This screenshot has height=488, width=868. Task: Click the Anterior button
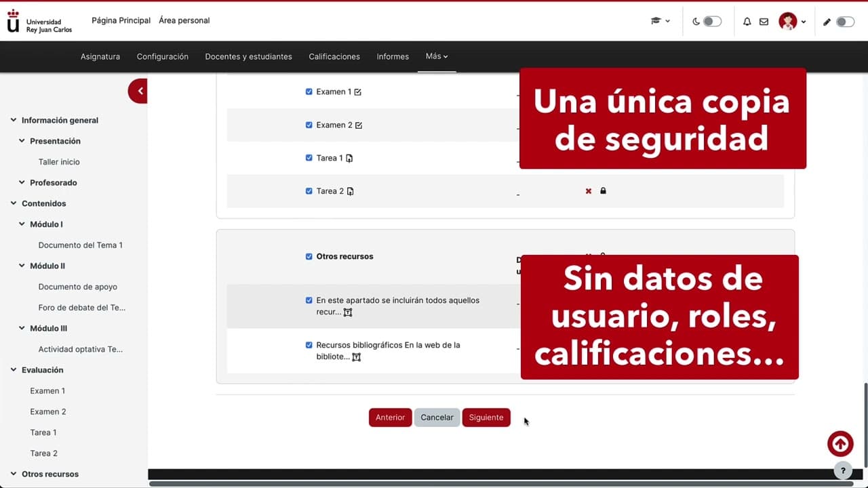390,418
